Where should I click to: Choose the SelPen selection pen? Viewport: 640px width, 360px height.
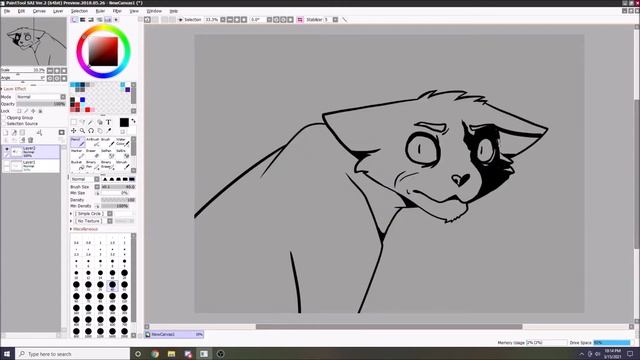107,153
